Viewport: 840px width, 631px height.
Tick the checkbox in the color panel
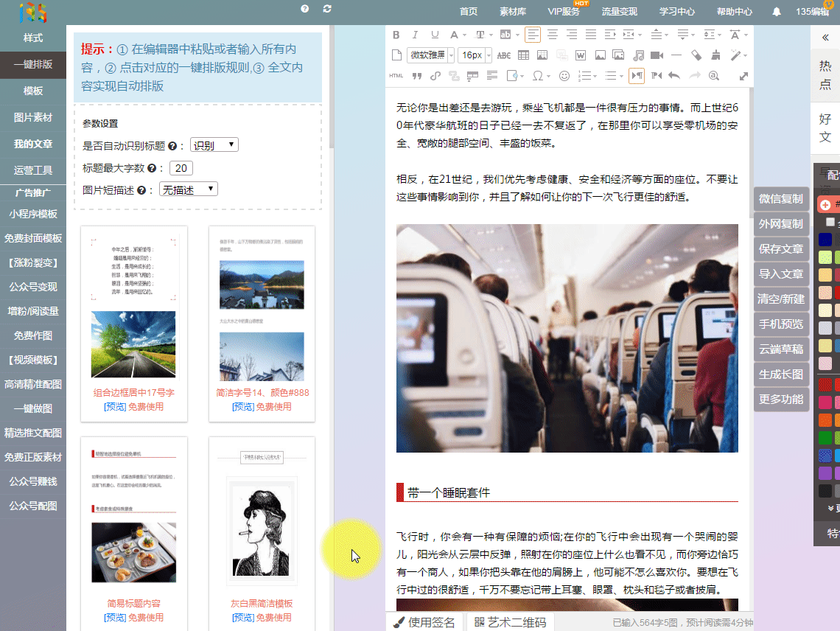coord(830,222)
